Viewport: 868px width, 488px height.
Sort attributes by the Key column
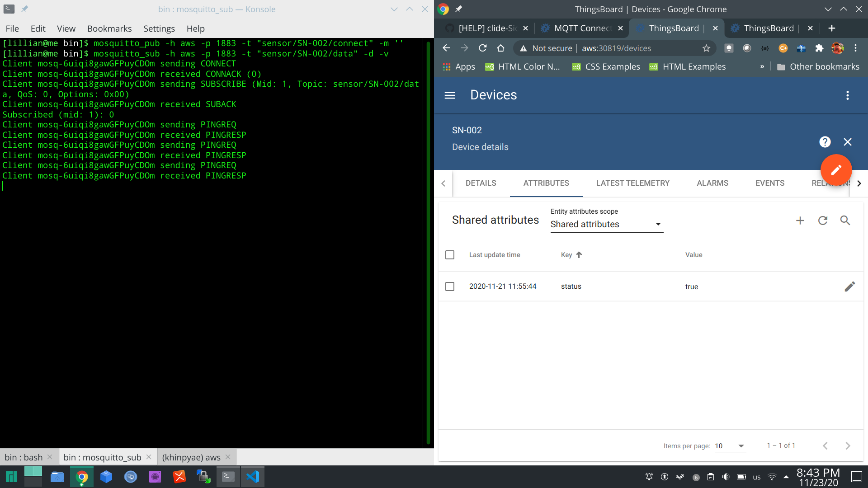coord(571,255)
